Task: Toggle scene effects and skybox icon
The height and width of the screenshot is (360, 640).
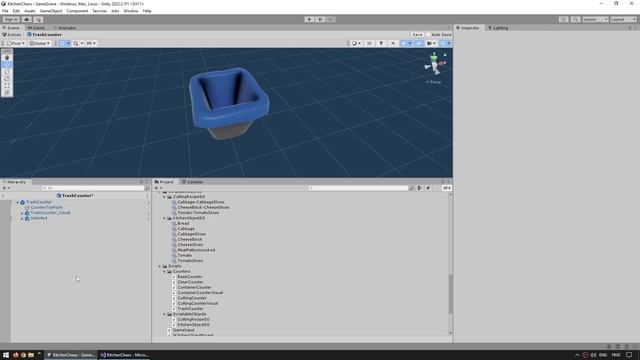Action: [x=405, y=43]
